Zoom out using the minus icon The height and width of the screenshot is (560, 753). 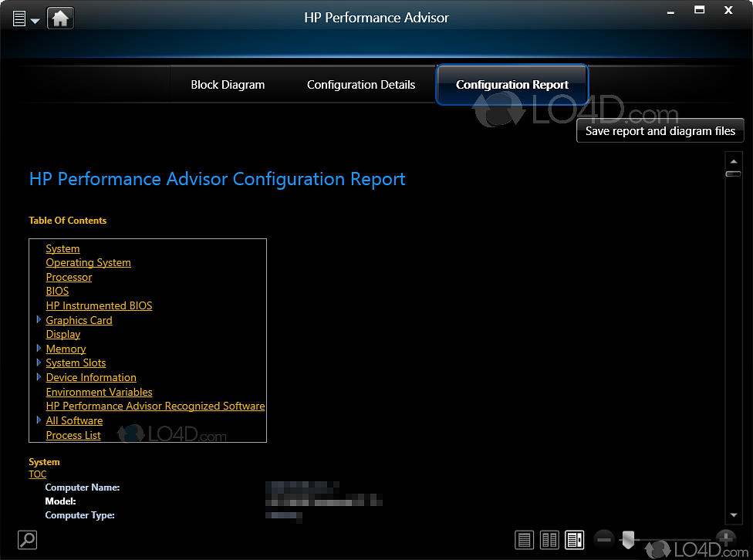tap(604, 540)
